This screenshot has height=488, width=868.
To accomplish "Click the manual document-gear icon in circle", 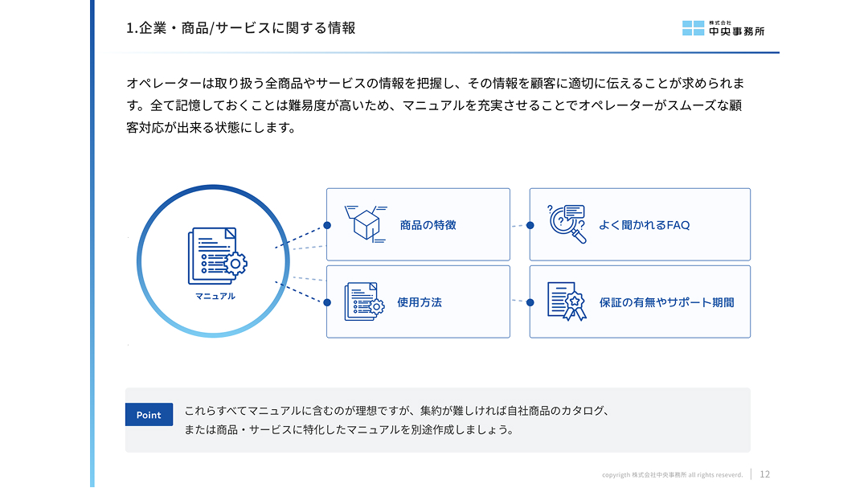I will click(218, 256).
